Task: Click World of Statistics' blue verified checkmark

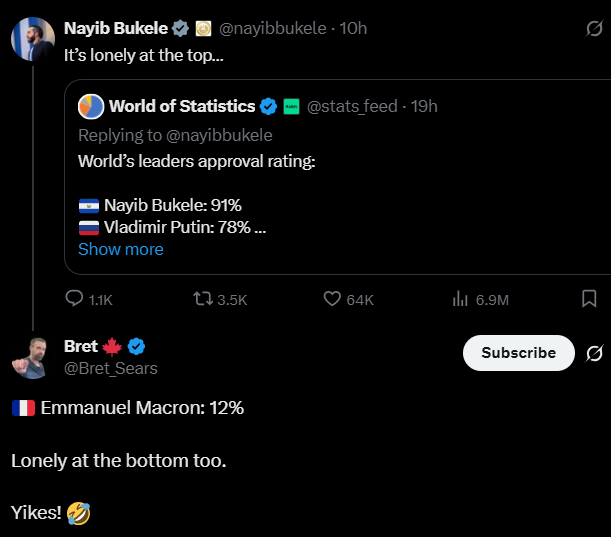Action: [269, 106]
